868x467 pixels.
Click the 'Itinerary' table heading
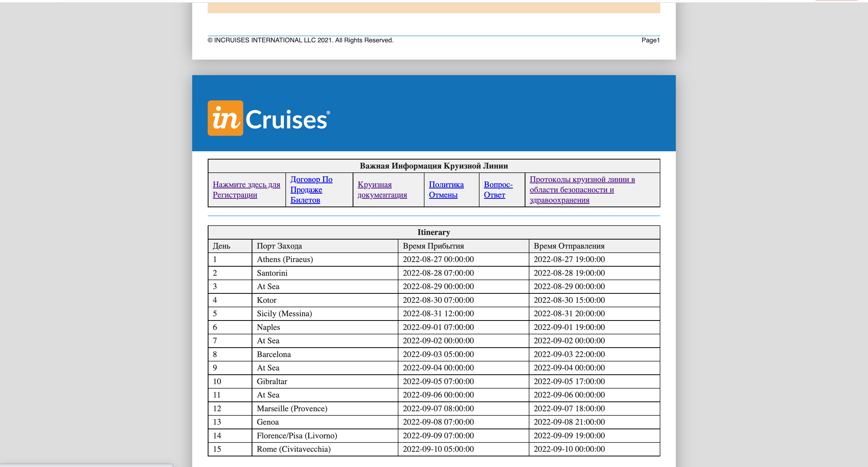(434, 232)
